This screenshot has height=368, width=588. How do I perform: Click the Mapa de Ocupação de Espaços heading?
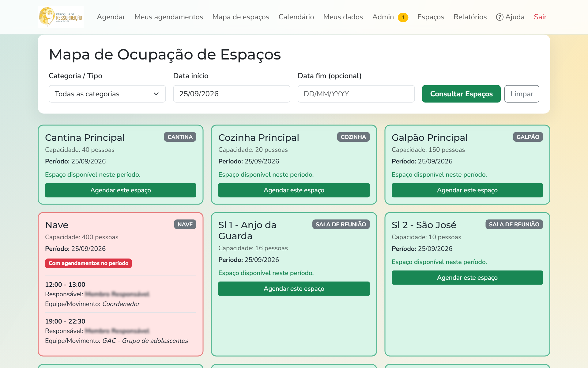pyautogui.click(x=165, y=55)
